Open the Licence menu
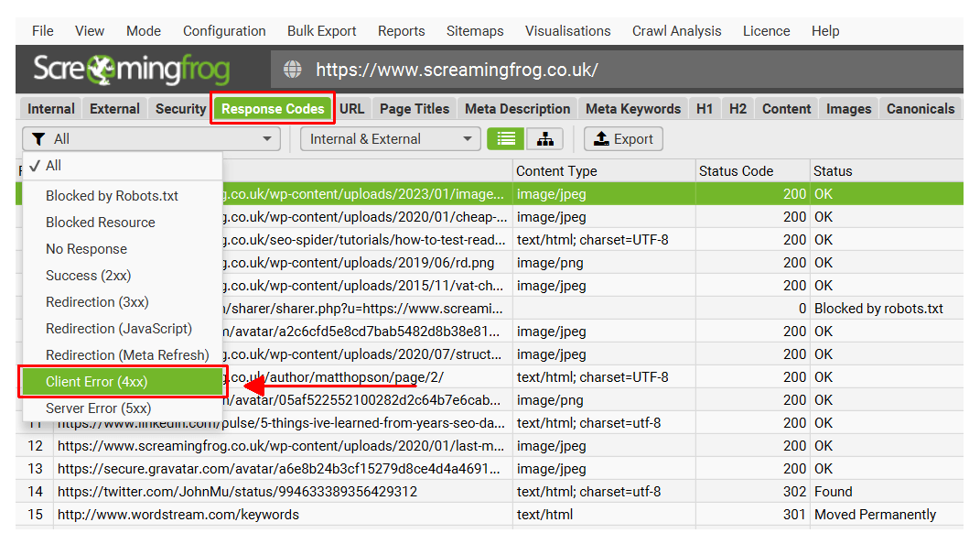The width and height of the screenshot is (980, 544). point(766,30)
